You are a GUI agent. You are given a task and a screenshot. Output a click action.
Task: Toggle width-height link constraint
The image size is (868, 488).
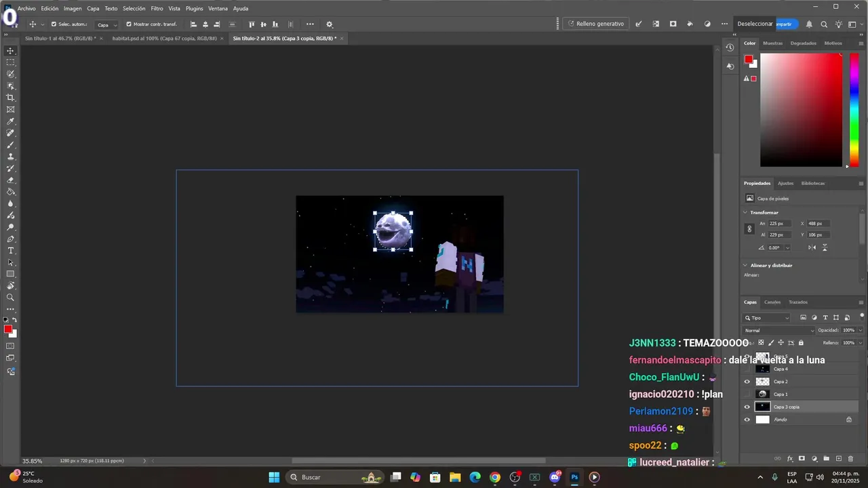point(749,229)
